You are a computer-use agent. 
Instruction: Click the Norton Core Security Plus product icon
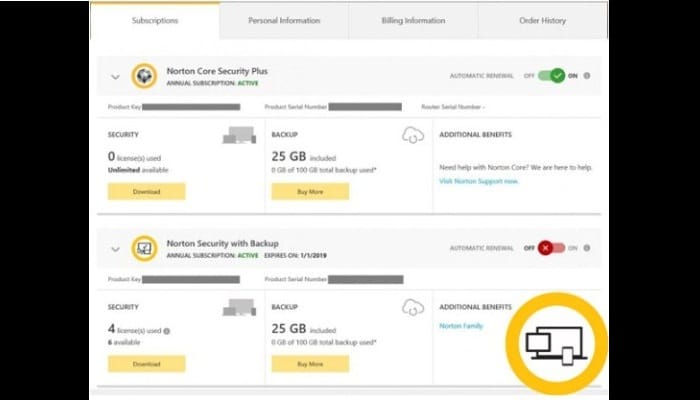click(144, 76)
